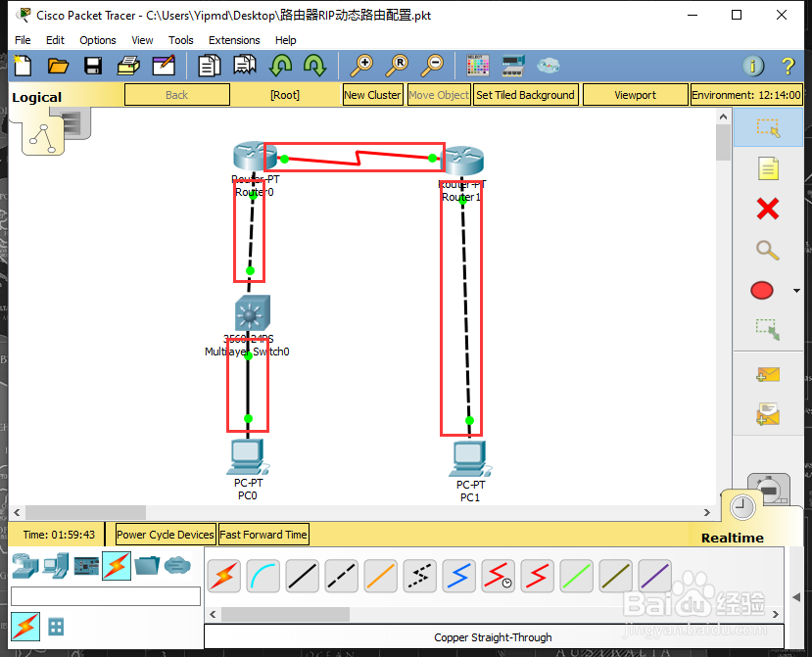Open the File menu
The width and height of the screenshot is (812, 657).
pos(23,40)
